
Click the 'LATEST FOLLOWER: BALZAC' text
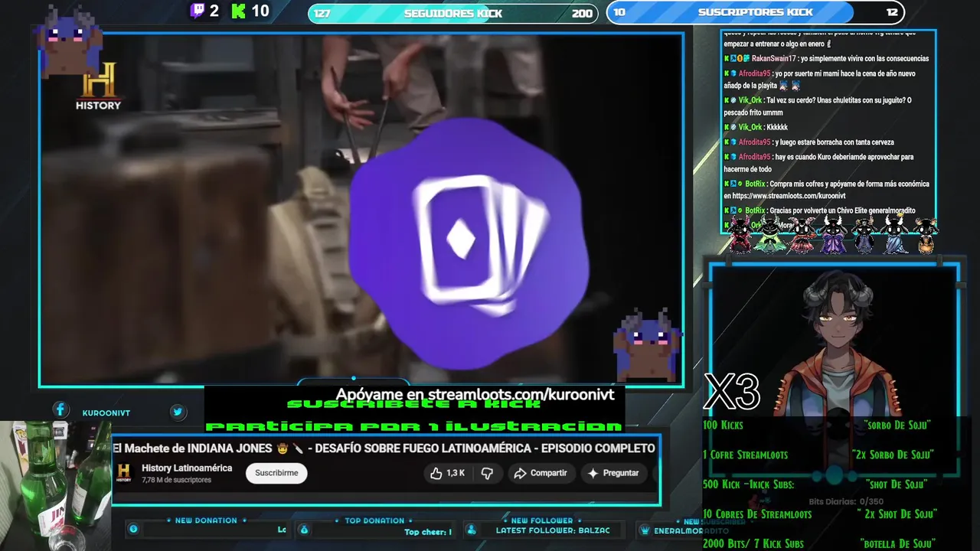pyautogui.click(x=553, y=530)
